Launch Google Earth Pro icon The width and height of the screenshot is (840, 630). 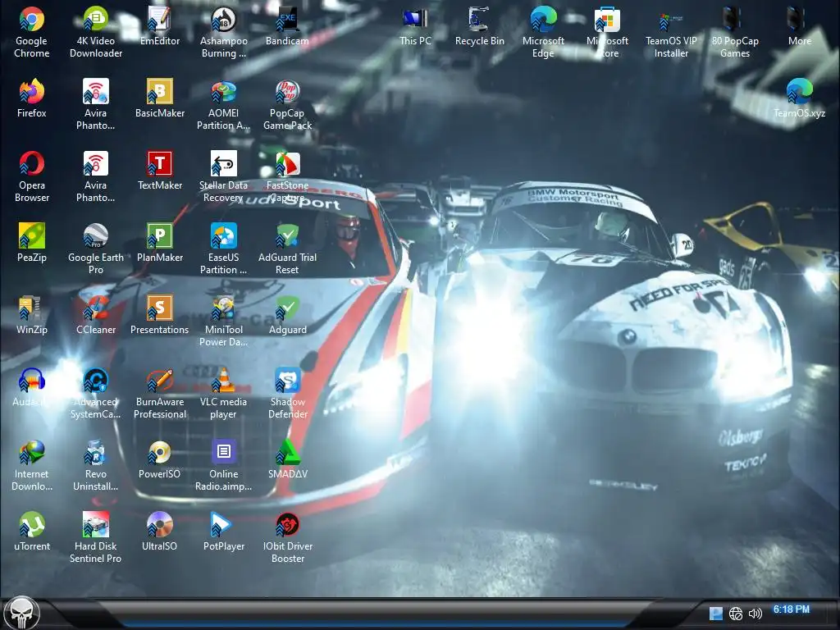95,236
